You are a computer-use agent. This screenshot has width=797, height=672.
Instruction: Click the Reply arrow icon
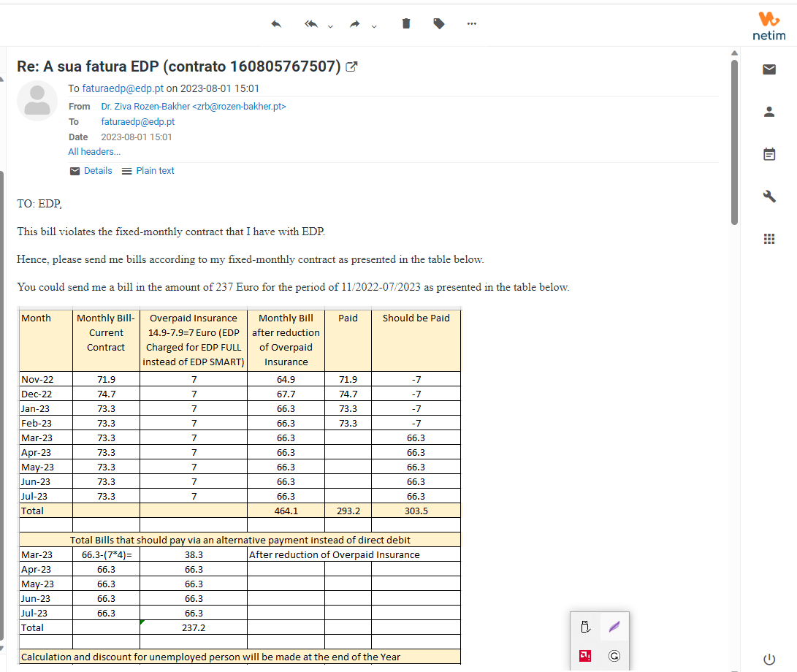[x=276, y=24]
